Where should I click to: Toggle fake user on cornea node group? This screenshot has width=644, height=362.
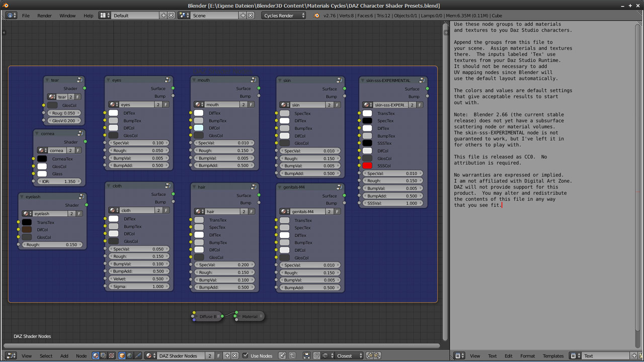click(79, 150)
